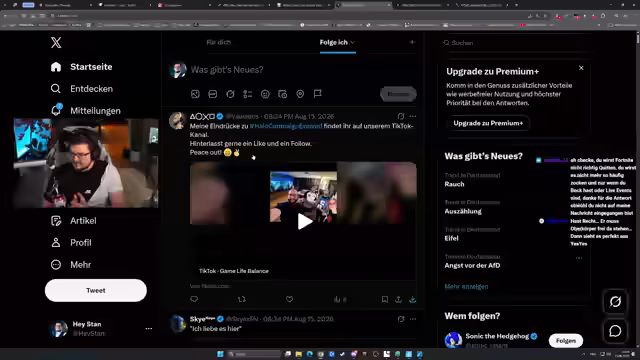Open the Startseite home page

point(82,67)
